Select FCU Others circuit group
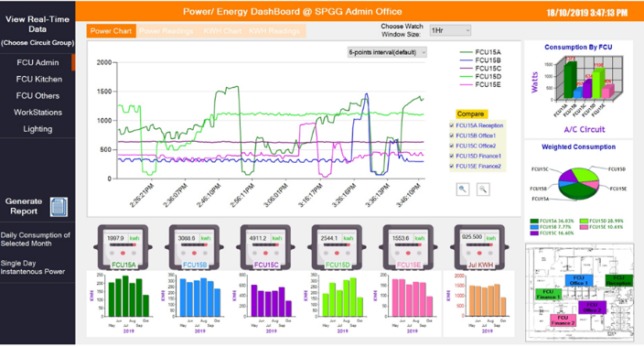 tap(38, 96)
